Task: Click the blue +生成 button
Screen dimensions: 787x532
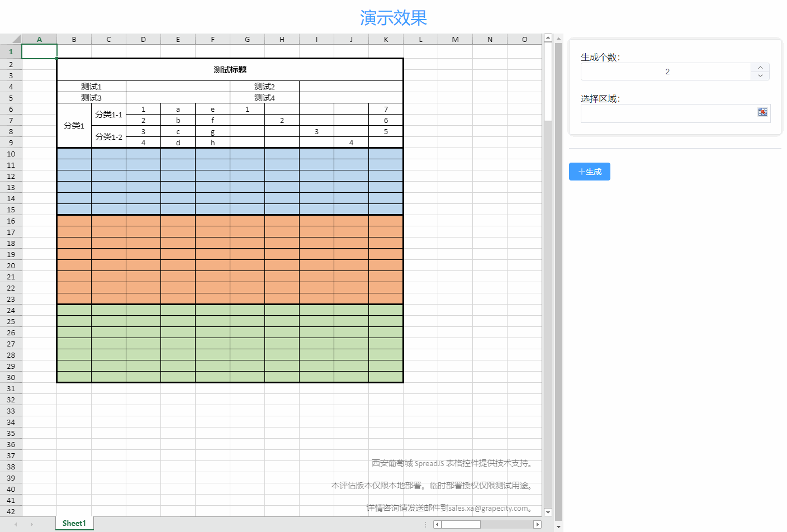Action: 589,172
